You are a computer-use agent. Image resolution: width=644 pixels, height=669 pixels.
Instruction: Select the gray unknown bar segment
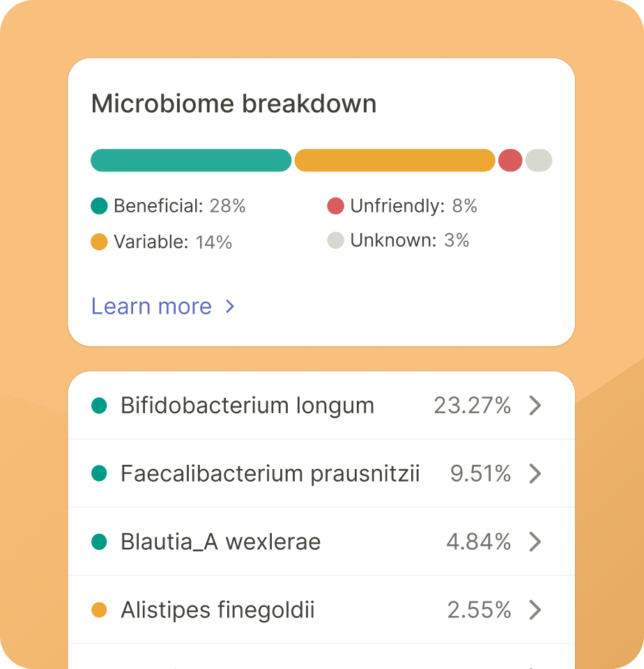point(539,160)
